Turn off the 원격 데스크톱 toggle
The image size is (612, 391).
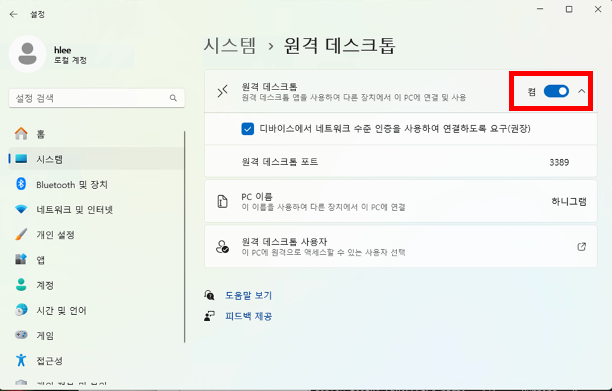pos(556,91)
